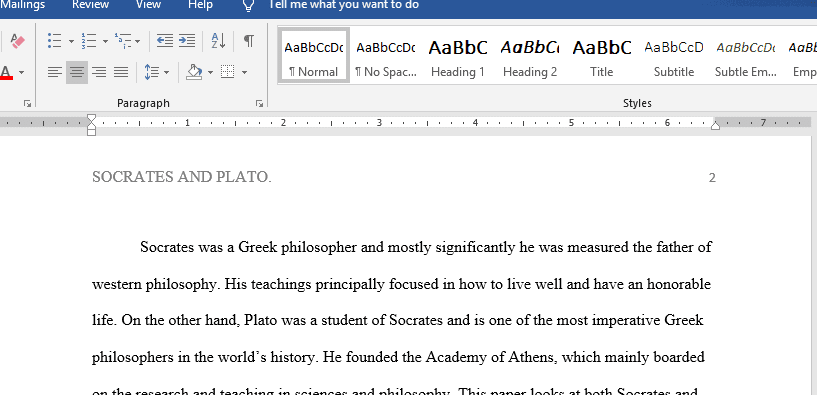Image resolution: width=817 pixels, height=395 pixels.
Task: Open the Paragraph settings dialog launcher
Action: [x=259, y=104]
